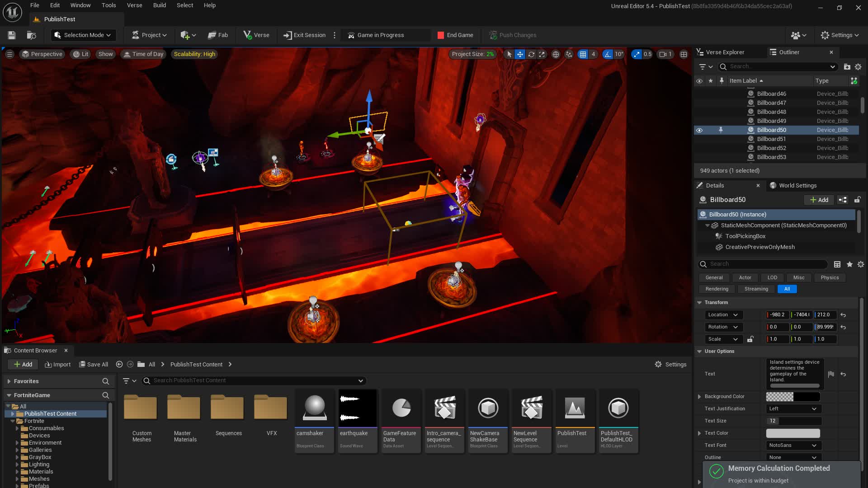Toggle grid snapping in viewport

pyautogui.click(x=583, y=54)
